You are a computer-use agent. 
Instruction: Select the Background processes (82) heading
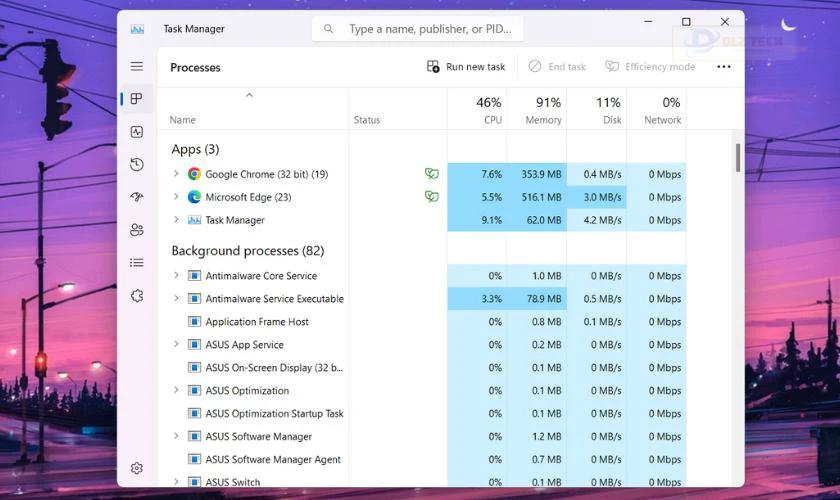[248, 250]
